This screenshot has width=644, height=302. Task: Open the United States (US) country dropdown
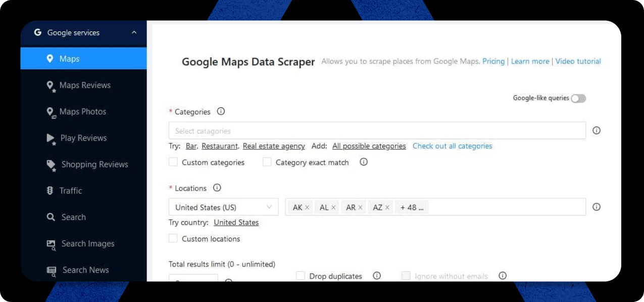coord(223,207)
